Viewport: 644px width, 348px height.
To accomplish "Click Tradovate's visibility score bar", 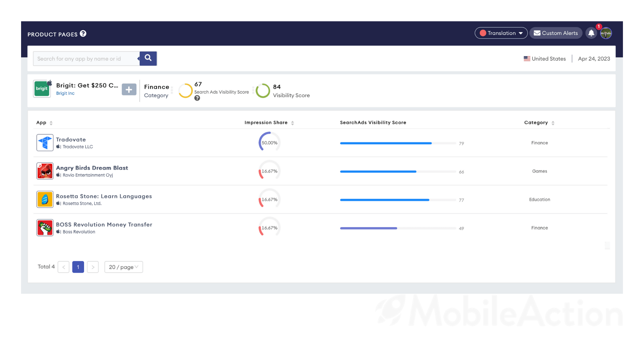I will click(x=398, y=143).
